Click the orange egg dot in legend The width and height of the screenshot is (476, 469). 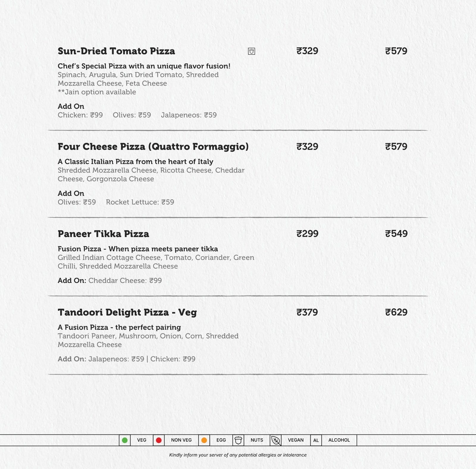pos(204,440)
